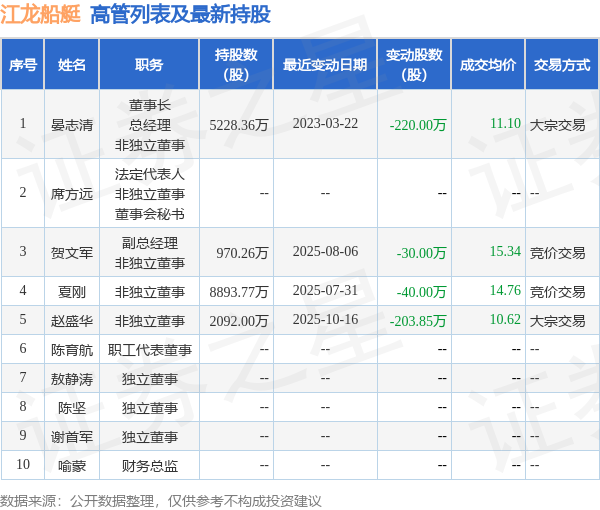Click 竞价交易 in 贺文军 row

point(558,253)
